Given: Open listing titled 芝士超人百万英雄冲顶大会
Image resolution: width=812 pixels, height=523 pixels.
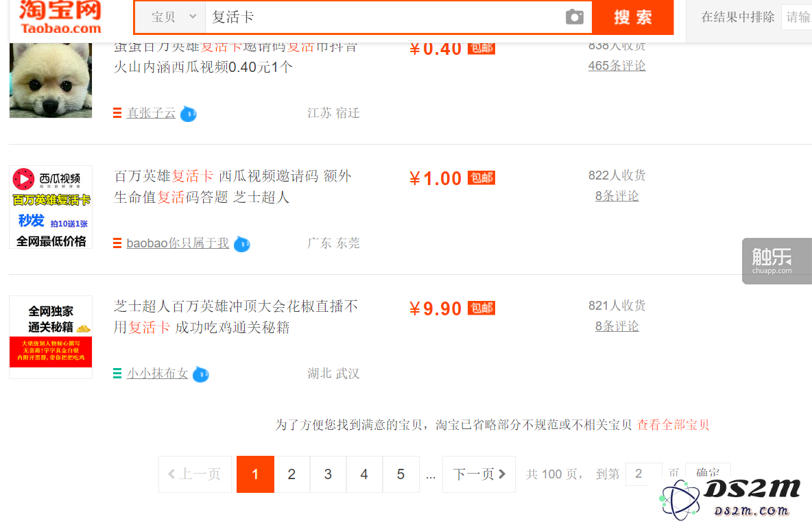Looking at the screenshot, I should (236, 317).
